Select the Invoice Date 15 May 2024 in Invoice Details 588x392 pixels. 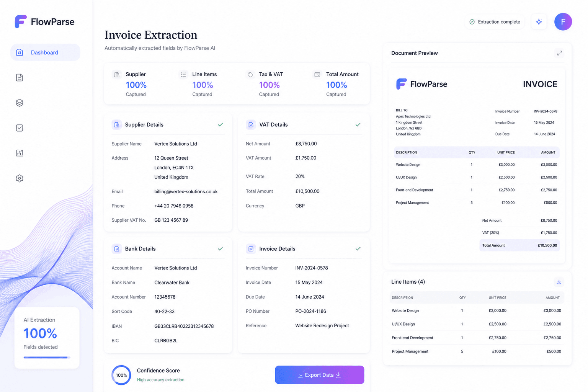(309, 283)
